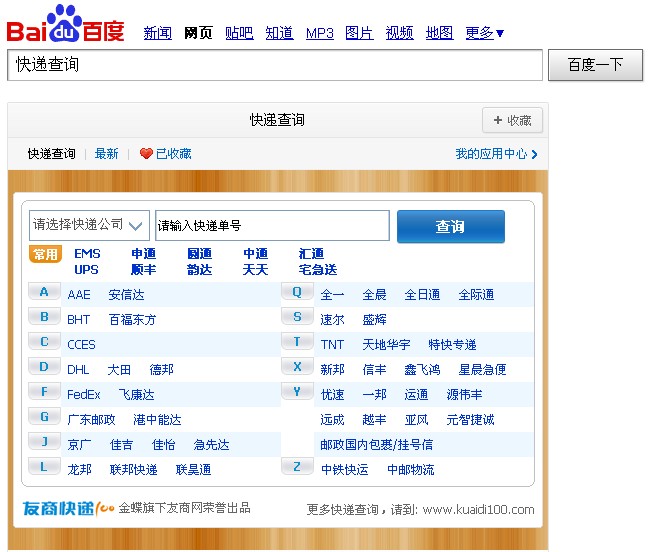Open the 地图 tab
Screen dimensions: 649x552
pos(440,33)
